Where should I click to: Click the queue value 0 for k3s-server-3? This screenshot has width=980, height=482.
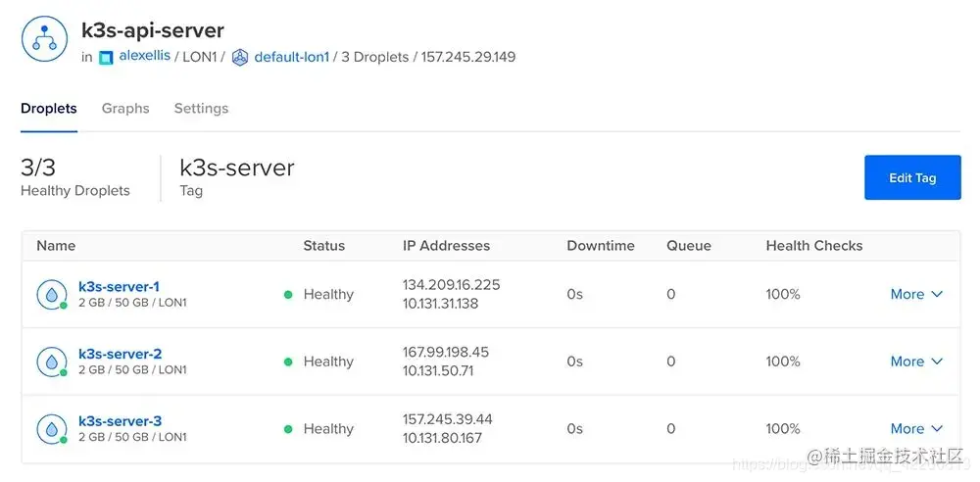pyautogui.click(x=670, y=429)
